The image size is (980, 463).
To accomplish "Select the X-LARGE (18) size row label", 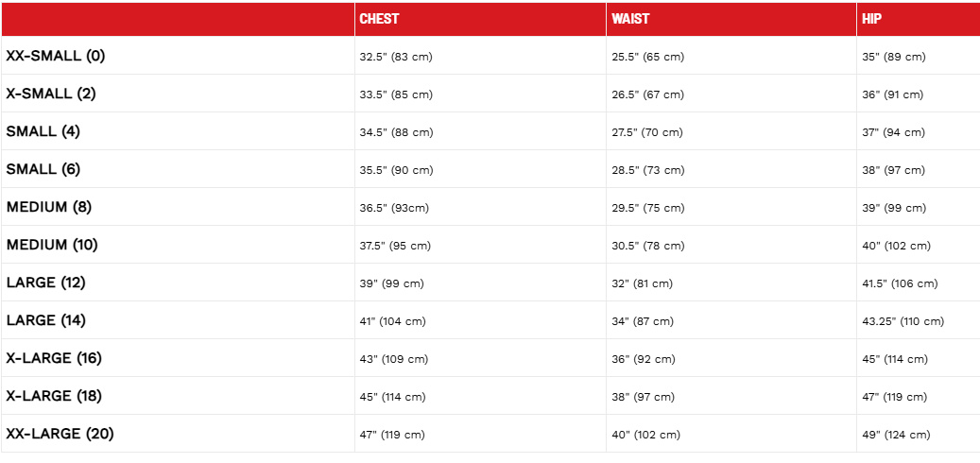I will coord(54,396).
